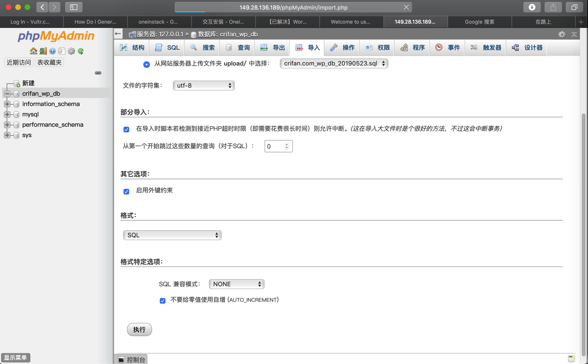Open the SQL compatibility mode NONE dropdown

237,284
